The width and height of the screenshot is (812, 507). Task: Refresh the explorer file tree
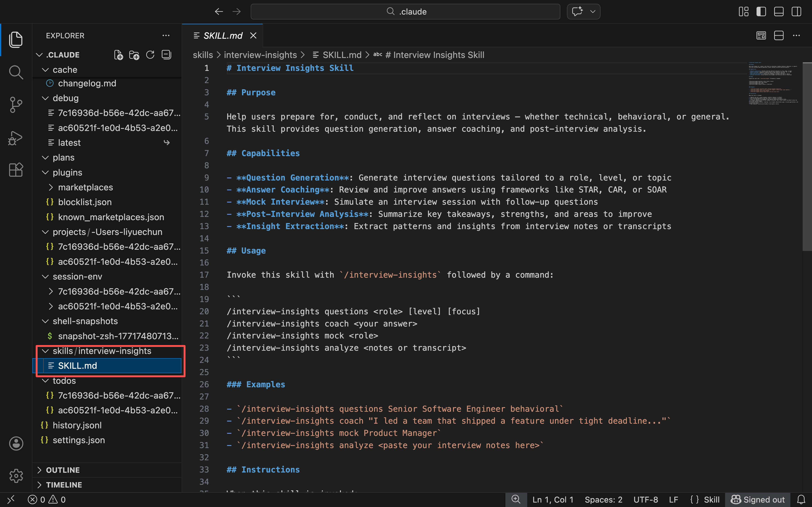[150, 55]
